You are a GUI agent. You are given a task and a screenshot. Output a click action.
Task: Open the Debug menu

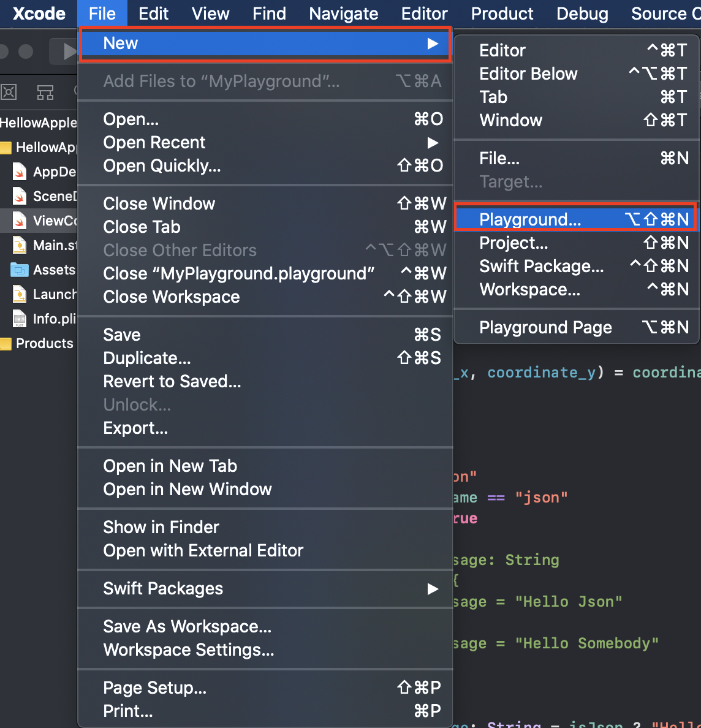point(582,13)
